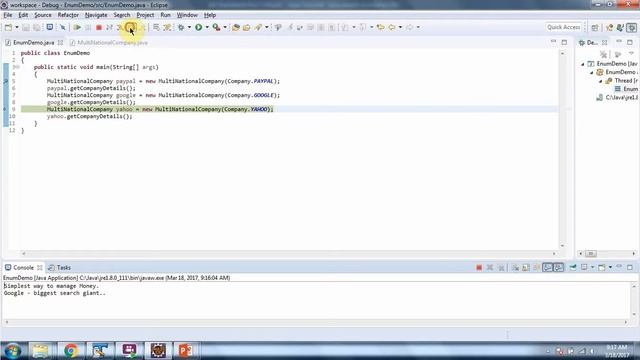Viewport: 640px width, 360px height.
Task: Open the Open Console dropdown arrow
Action: (x=610, y=267)
